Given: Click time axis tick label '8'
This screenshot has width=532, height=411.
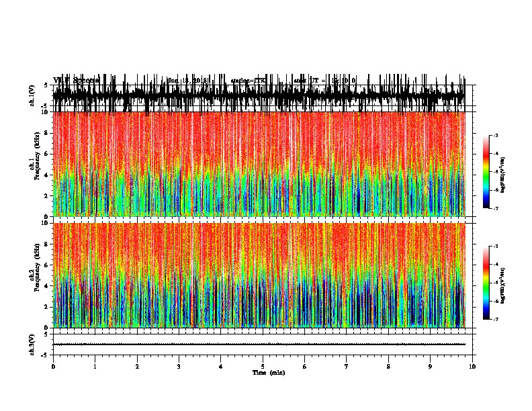Looking at the screenshot, I should [388, 367].
